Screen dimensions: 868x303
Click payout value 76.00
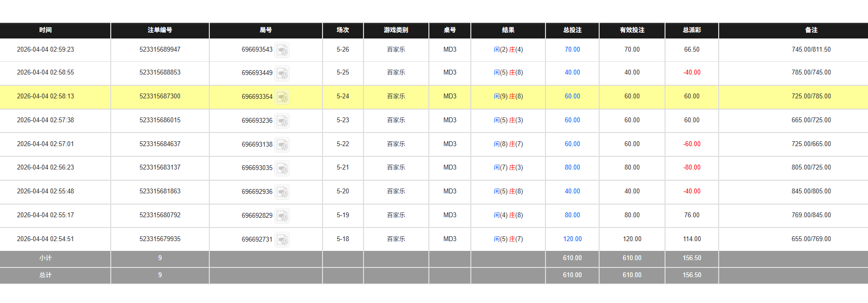692,215
